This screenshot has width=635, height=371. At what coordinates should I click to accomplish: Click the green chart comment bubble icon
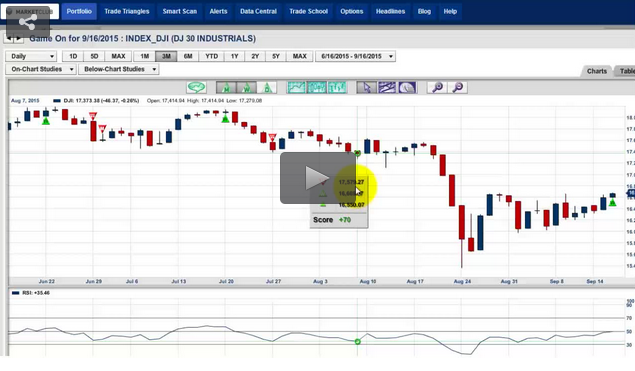(196, 87)
